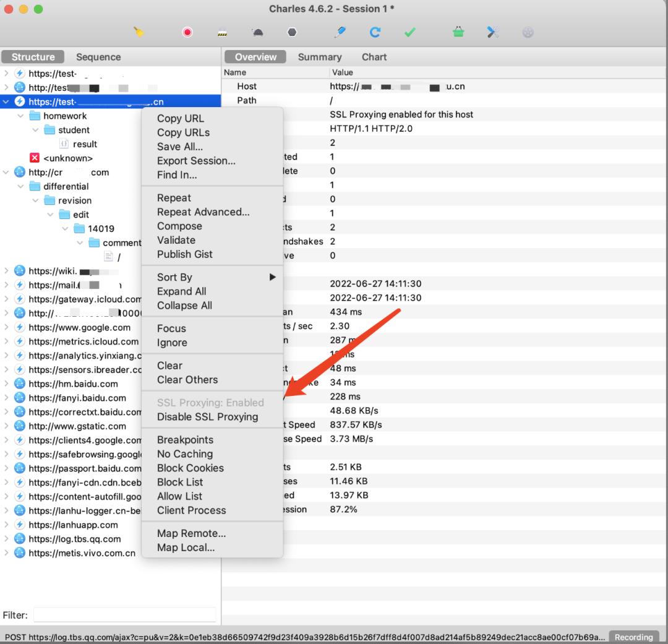
Task: Select Disable SSL Proxying in context menu
Action: (207, 417)
